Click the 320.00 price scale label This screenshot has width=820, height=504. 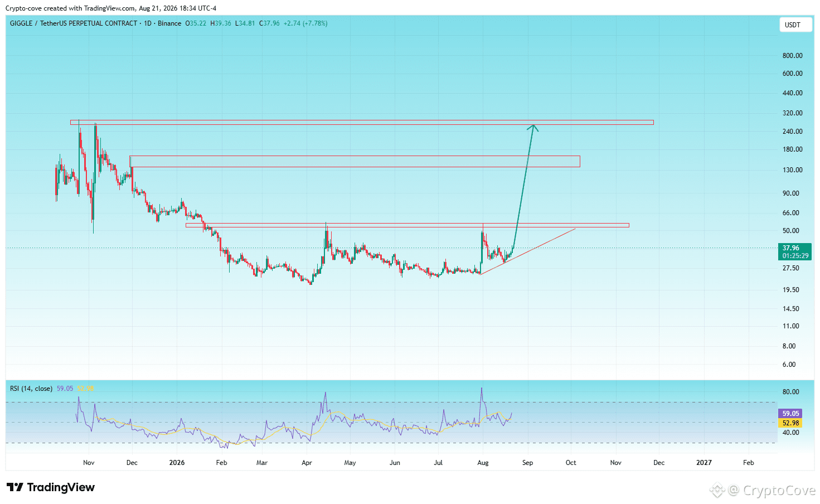792,113
